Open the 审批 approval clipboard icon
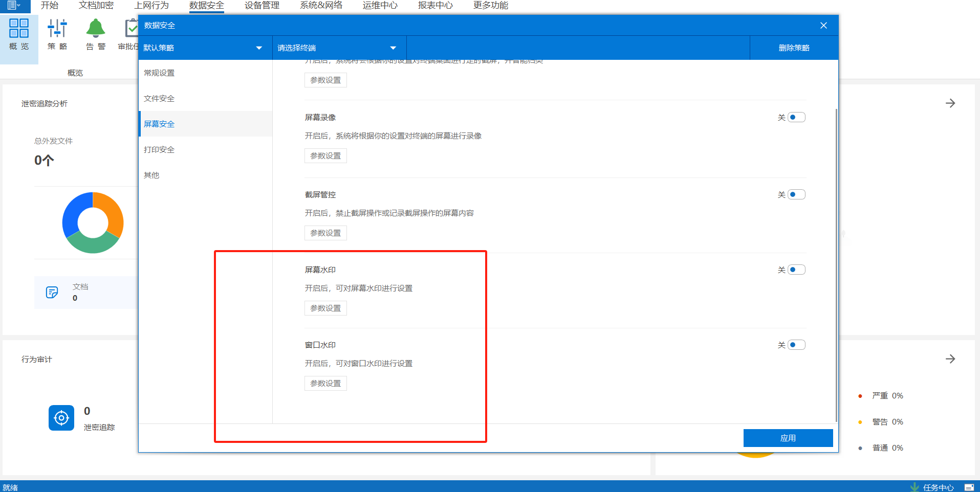 132,29
